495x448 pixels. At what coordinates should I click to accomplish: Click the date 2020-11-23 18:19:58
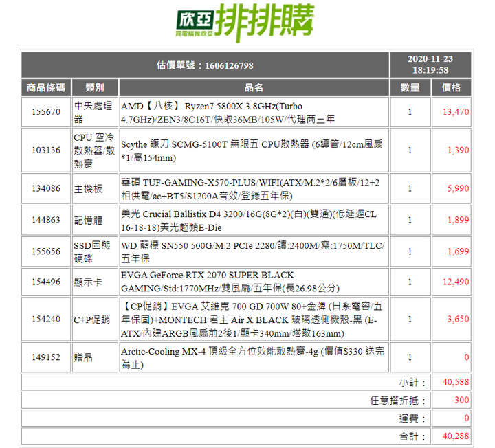pos(430,65)
